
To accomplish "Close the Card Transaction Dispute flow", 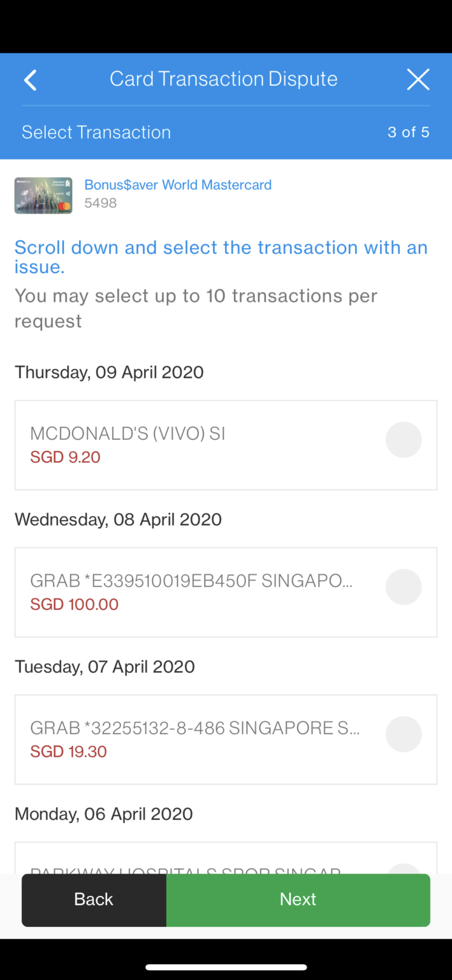I will tap(418, 79).
